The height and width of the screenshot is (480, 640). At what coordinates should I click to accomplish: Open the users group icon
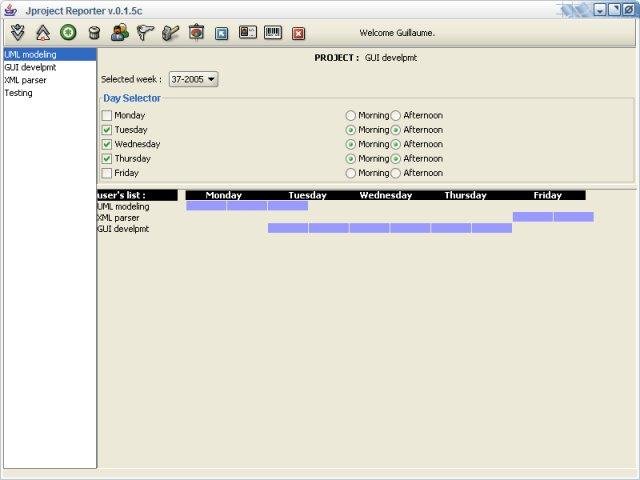120,32
